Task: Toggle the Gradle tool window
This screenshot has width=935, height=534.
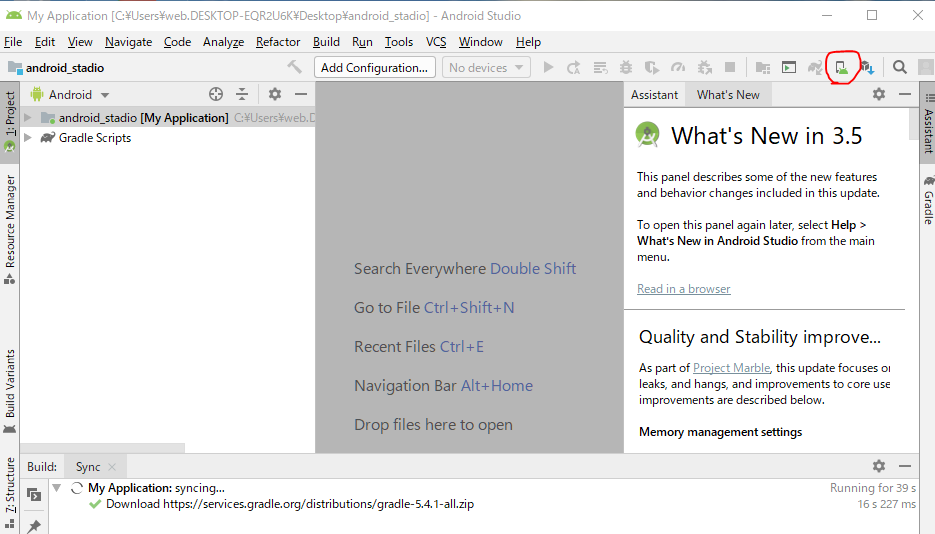Action: (927, 200)
